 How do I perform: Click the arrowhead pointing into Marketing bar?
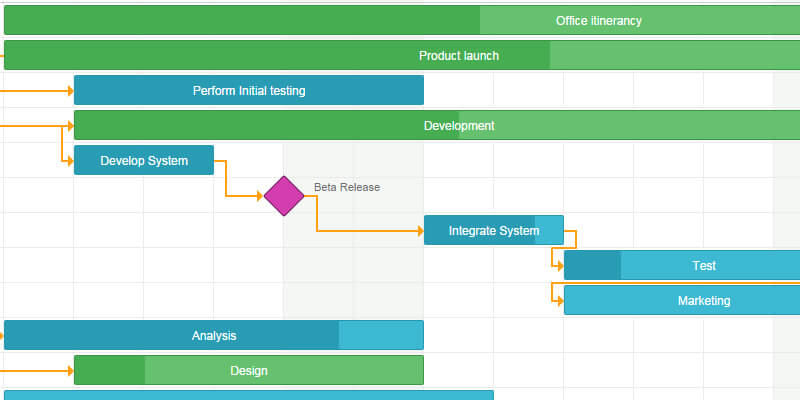[559, 300]
